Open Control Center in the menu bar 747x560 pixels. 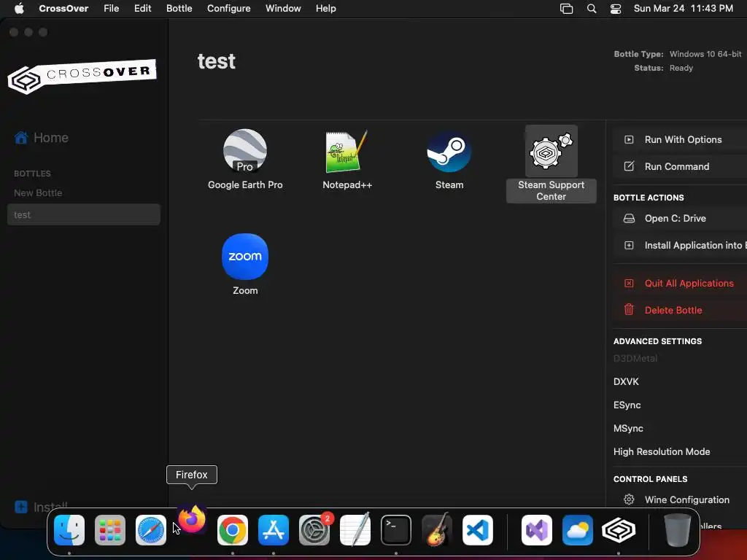(616, 9)
